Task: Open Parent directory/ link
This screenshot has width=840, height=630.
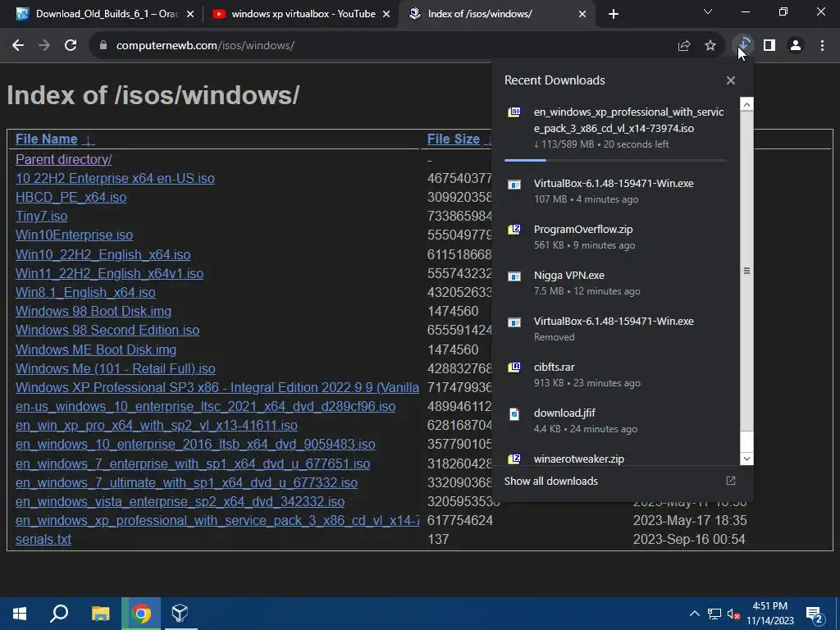Action: 64,160
